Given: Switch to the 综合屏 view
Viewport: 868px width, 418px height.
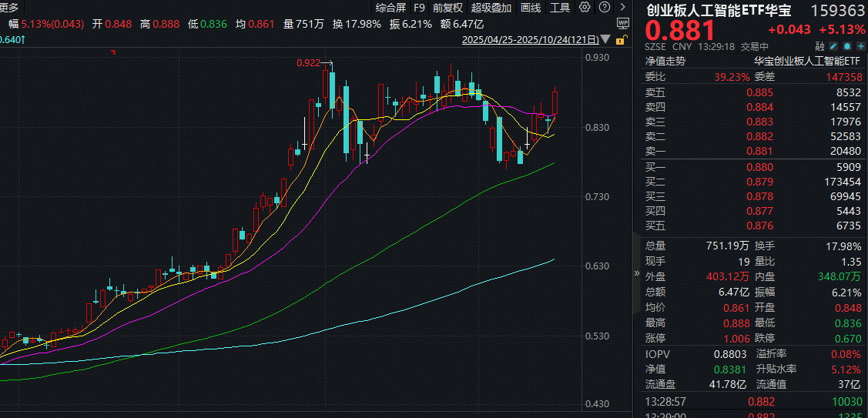Looking at the screenshot, I should point(390,8).
